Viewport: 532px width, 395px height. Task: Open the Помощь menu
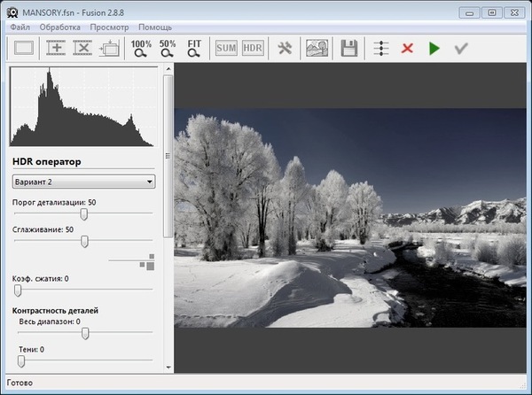[154, 27]
